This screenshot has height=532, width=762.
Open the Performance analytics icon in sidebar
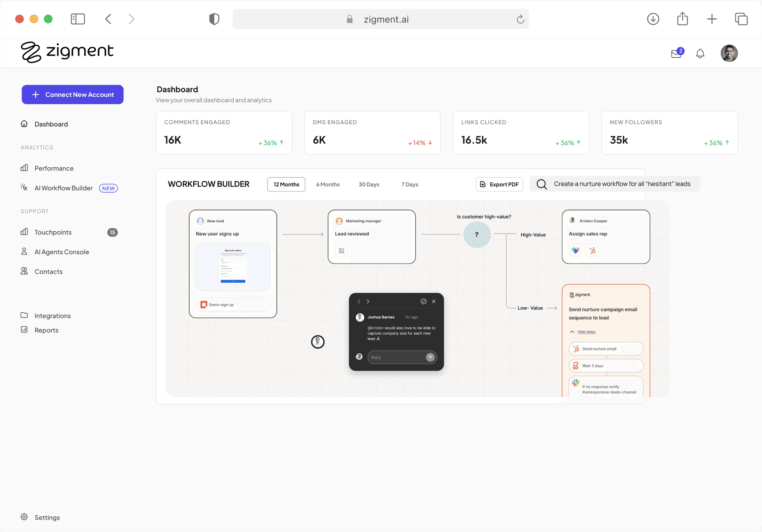tap(24, 168)
